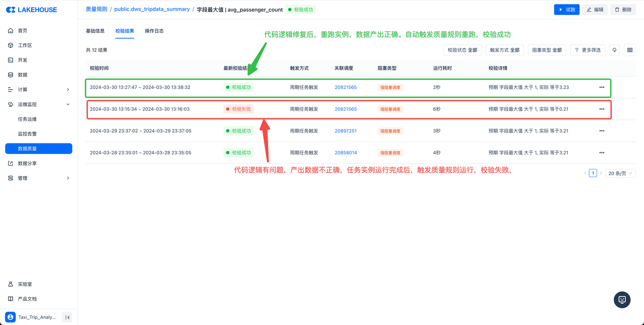The height and width of the screenshot is (325, 644).
Task: Open 数据分享 in the sidebar
Action: (27, 164)
